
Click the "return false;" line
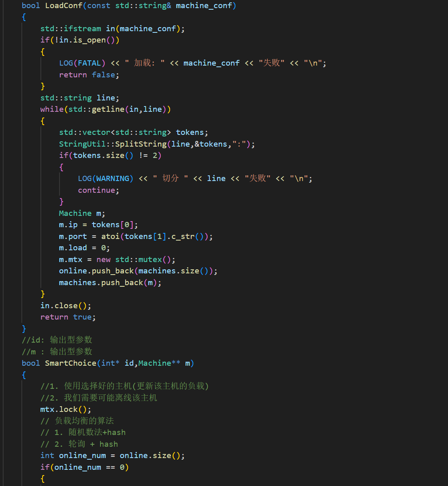[89, 75]
